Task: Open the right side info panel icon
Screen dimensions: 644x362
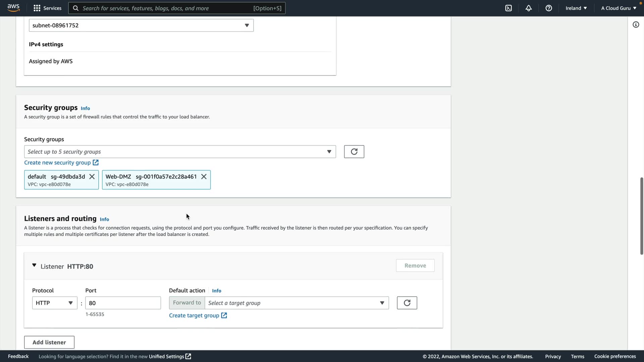Action: 636,25
